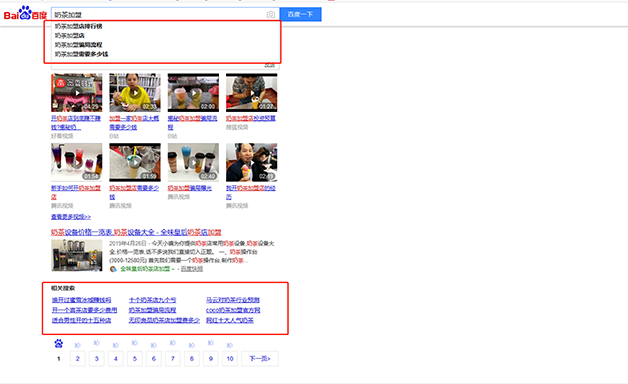628x384 pixels.
Task: Play the 04:29 video thumbnail
Action: (76, 92)
